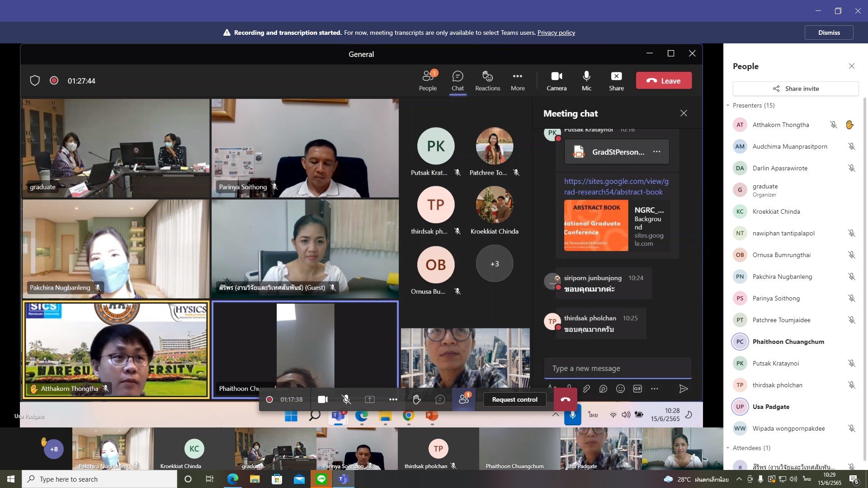The image size is (868, 488).
Task: Open Microsoft Edge from Windows taskbar
Action: coord(232,479)
